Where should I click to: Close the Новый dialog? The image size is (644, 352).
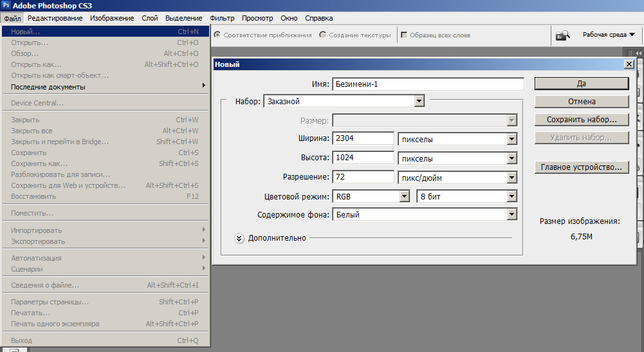629,64
